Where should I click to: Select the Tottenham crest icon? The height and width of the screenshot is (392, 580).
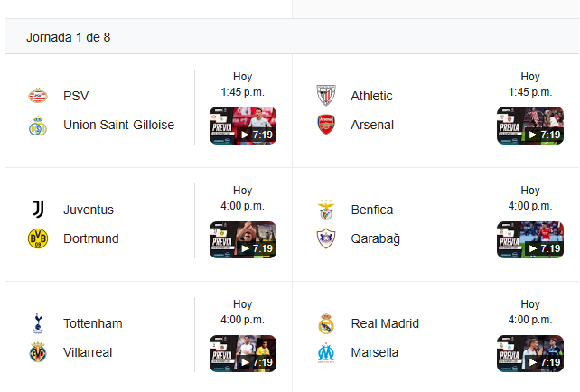(38, 323)
